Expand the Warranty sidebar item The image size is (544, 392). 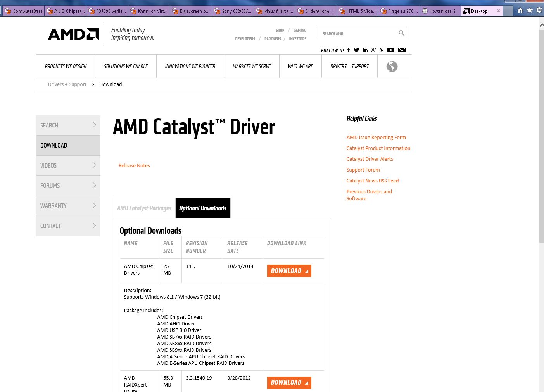click(x=68, y=206)
